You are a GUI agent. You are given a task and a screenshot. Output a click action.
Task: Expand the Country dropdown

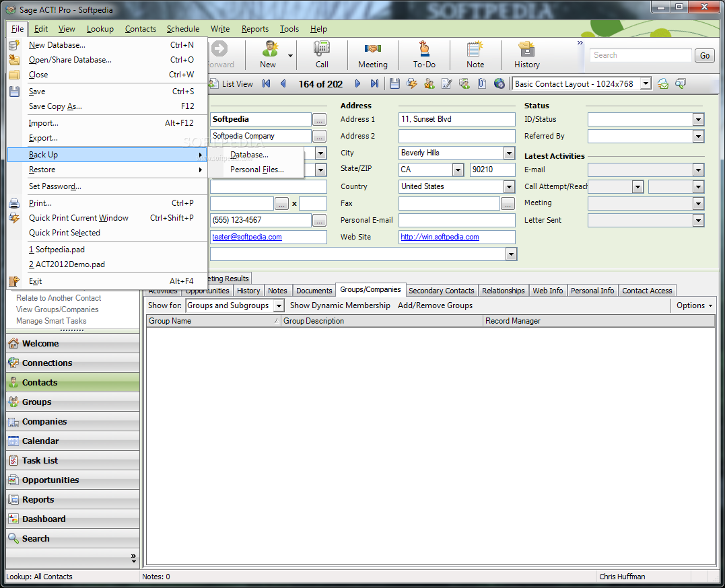click(509, 187)
